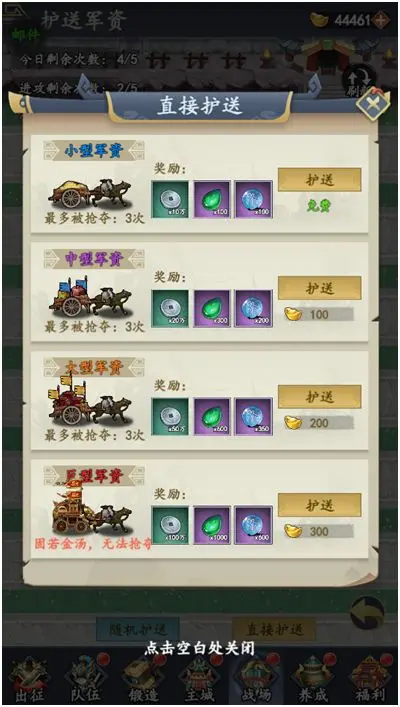Viewport: 400px width, 707px height.
Task: Open the 福利 tab in bottom bar
Action: 370,681
